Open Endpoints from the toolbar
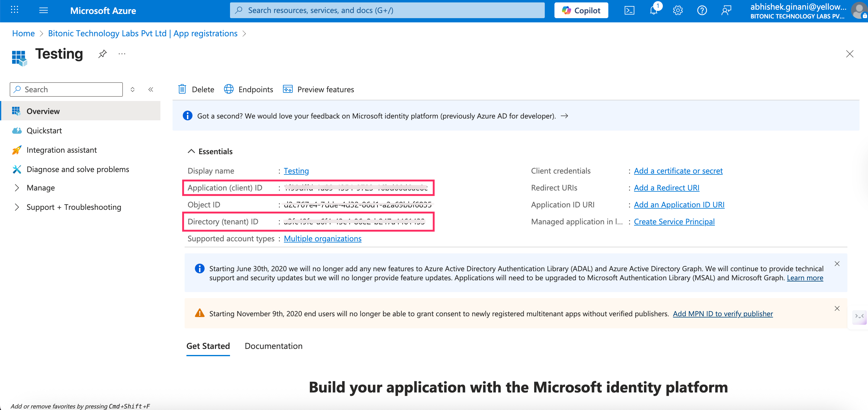 pyautogui.click(x=249, y=89)
